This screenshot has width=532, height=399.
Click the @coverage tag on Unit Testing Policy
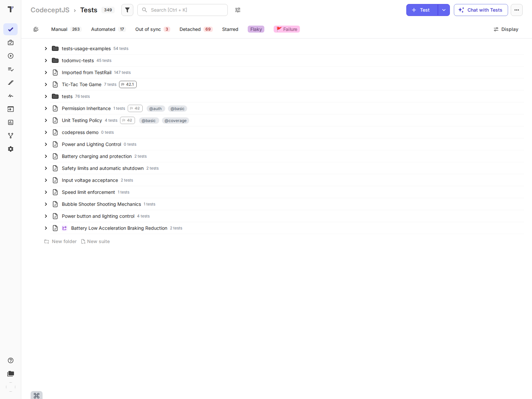[x=176, y=121]
